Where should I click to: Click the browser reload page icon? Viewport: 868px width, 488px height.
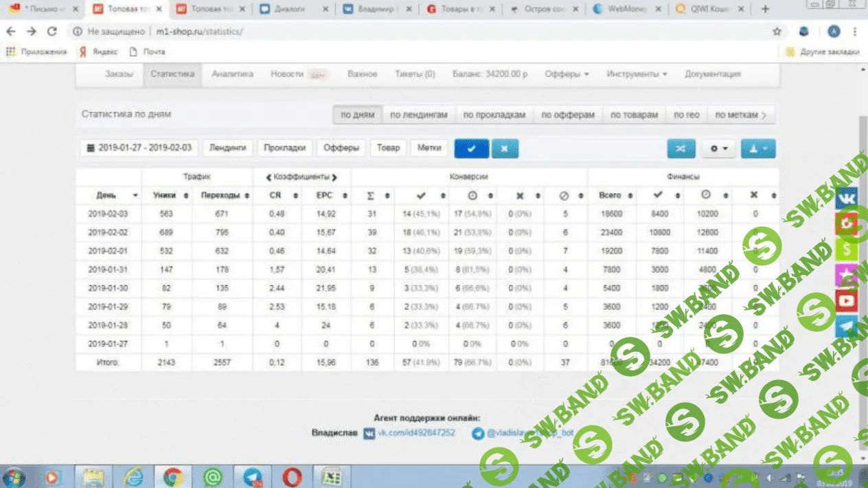tap(52, 32)
